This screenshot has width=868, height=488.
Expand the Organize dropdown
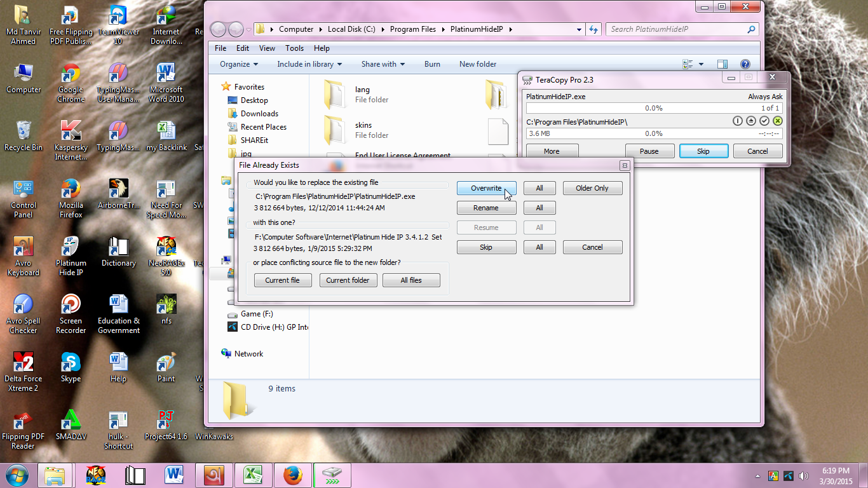(x=239, y=64)
